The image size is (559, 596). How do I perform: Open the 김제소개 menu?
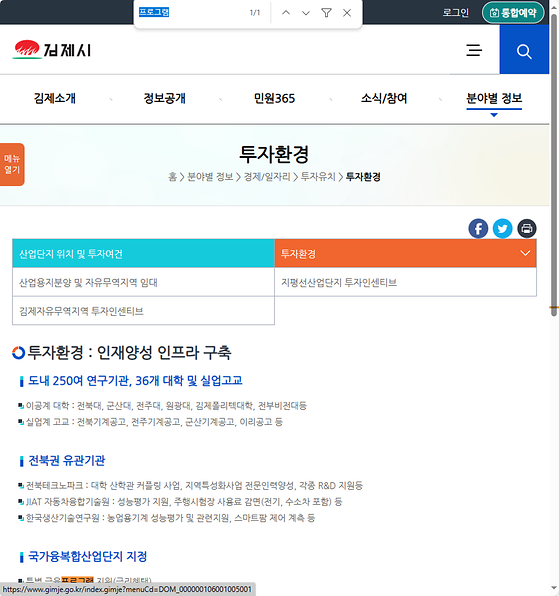(55, 98)
